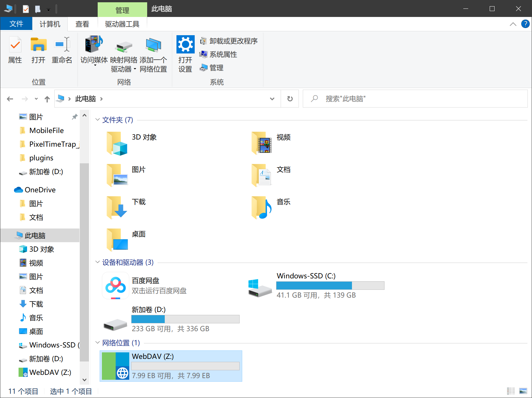Click the D: drive usage bar
This screenshot has height=398, width=532.
(x=185, y=319)
